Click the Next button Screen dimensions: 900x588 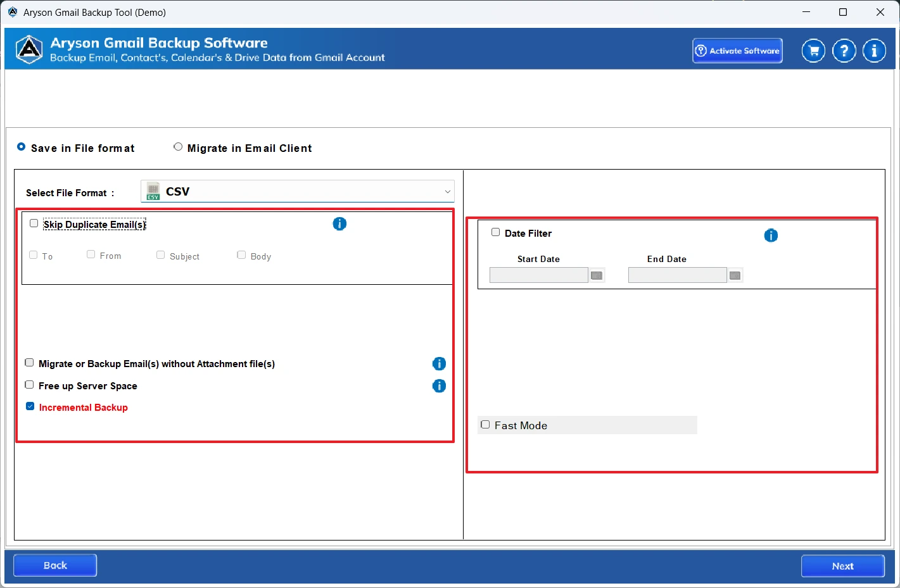tap(842, 566)
